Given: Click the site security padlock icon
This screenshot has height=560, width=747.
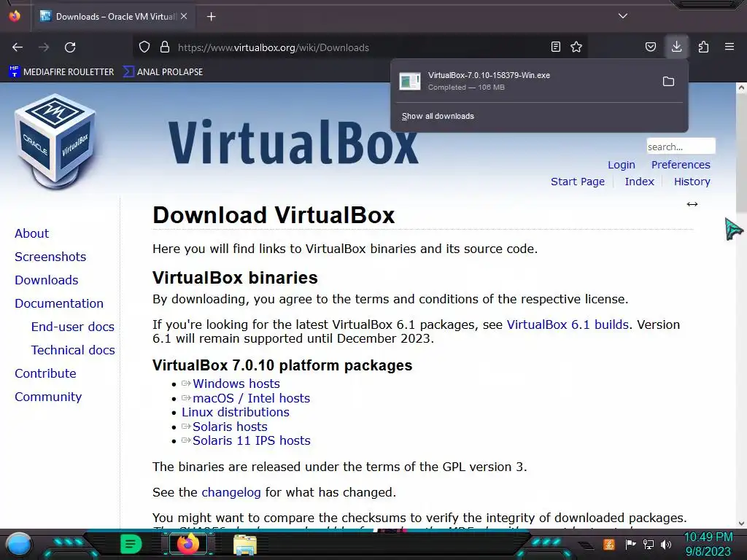Looking at the screenshot, I should 165,47.
